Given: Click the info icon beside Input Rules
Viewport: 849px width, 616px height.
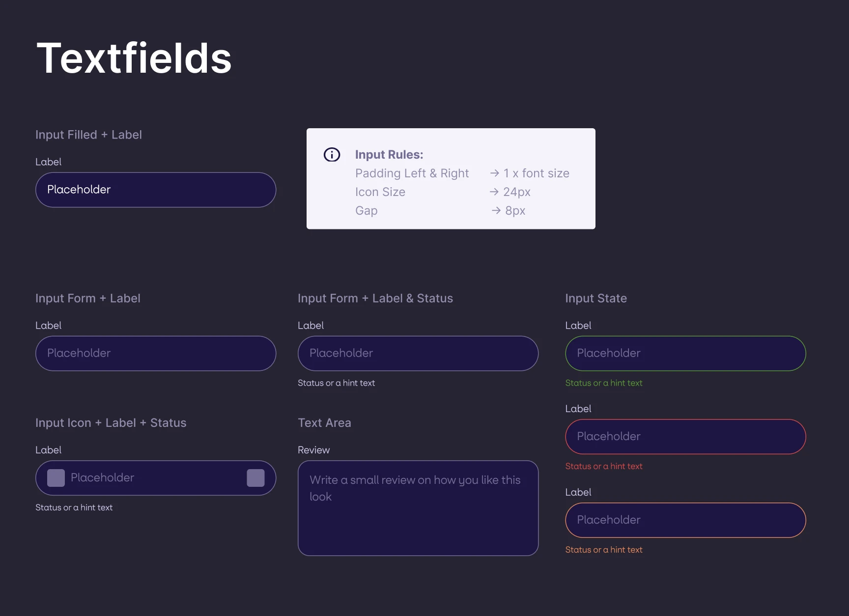Looking at the screenshot, I should pyautogui.click(x=332, y=155).
